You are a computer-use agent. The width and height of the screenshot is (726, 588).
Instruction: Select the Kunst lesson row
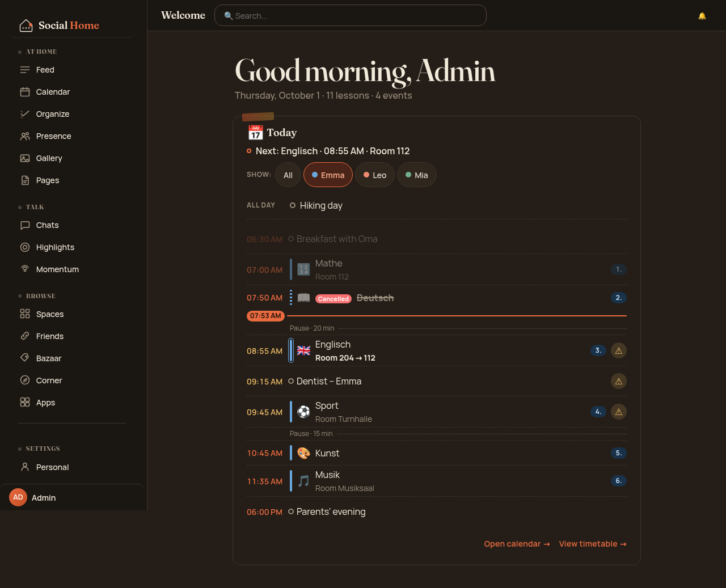click(x=437, y=453)
